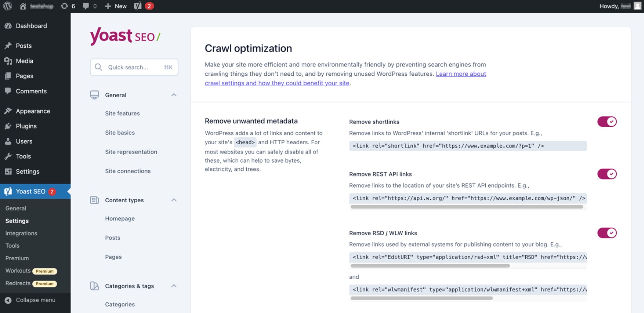Visit the site via home icon

[23, 6]
